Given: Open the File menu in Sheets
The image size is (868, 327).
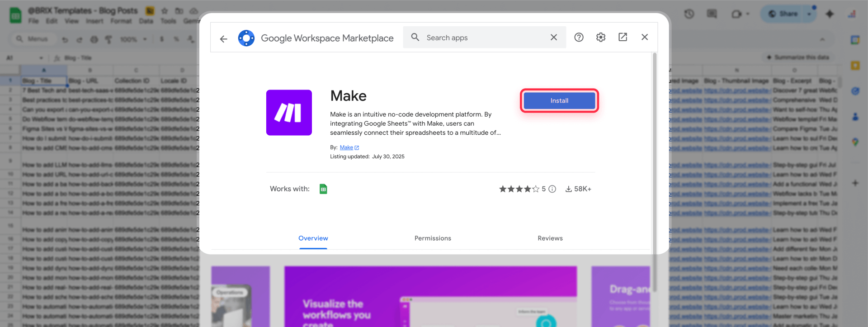Looking at the screenshot, I should pyautogui.click(x=33, y=21).
